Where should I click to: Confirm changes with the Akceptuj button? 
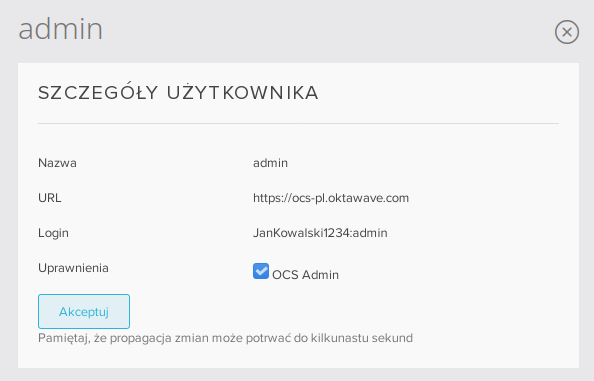pyautogui.click(x=84, y=311)
